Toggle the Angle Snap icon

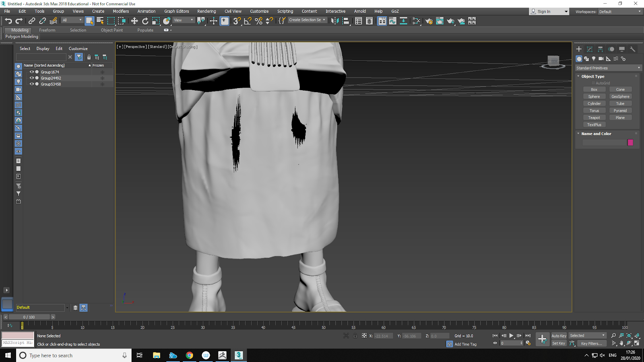(248, 21)
